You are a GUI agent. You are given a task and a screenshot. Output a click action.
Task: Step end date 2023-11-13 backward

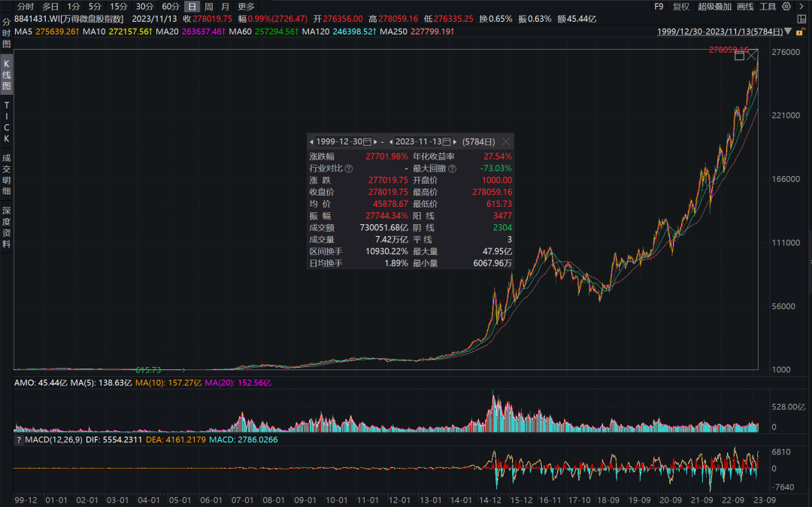pyautogui.click(x=391, y=142)
